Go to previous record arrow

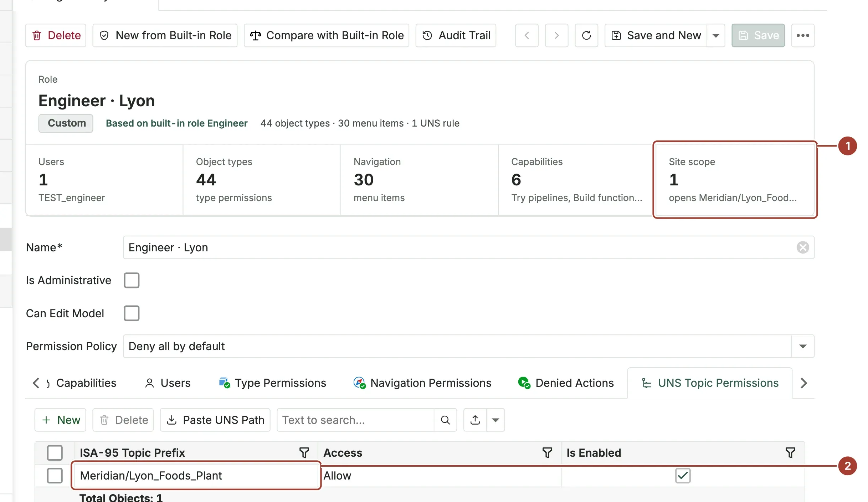527,35
